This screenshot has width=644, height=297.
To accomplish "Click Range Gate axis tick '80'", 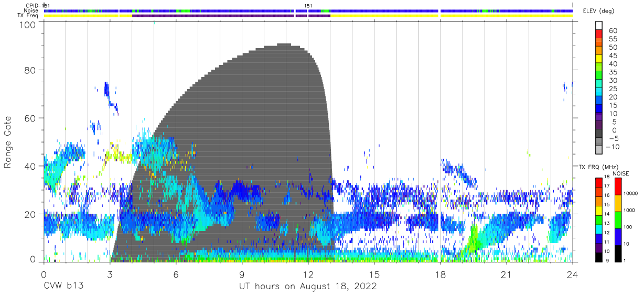I will 30,70.
